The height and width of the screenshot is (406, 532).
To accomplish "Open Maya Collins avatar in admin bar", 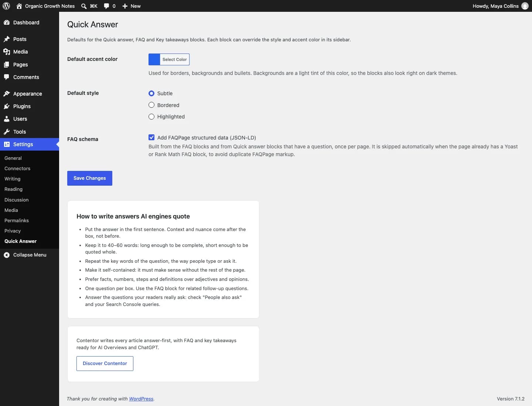I will [525, 6].
